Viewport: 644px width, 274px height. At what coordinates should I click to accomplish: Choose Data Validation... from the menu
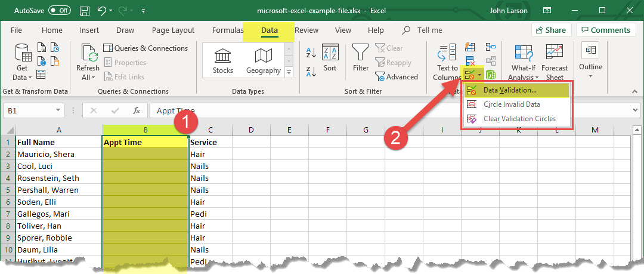510,90
